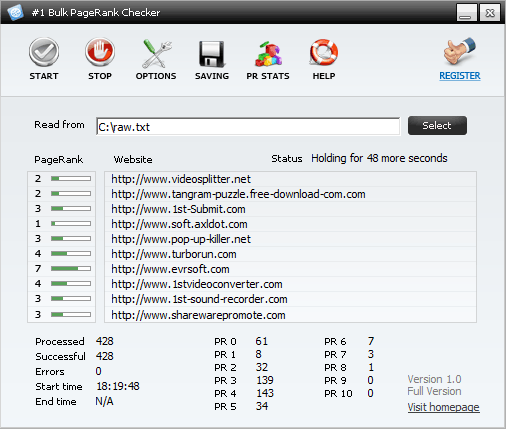This screenshot has height=429, width=506.
Task: Click the HELP lifebuoy icon
Action: [x=324, y=52]
